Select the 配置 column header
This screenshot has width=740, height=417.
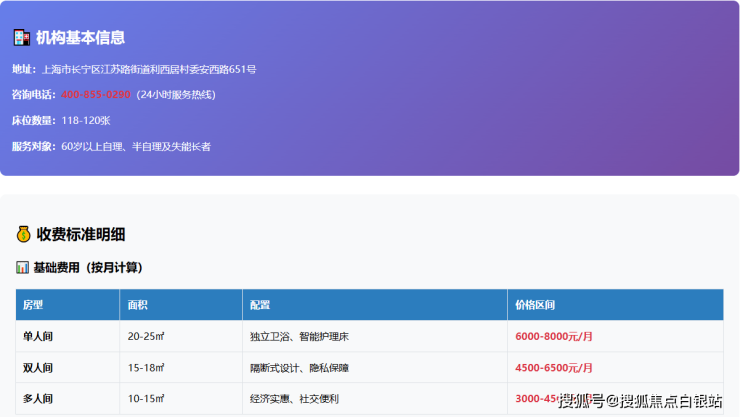click(x=260, y=305)
